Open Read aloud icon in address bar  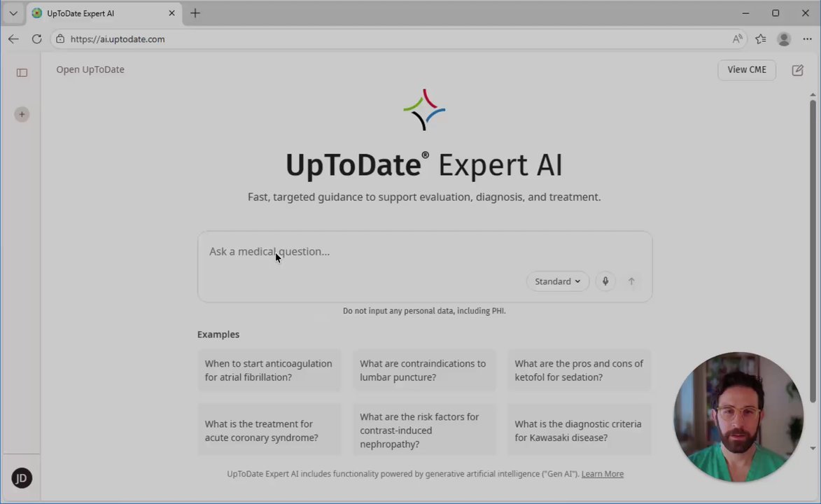pos(737,38)
